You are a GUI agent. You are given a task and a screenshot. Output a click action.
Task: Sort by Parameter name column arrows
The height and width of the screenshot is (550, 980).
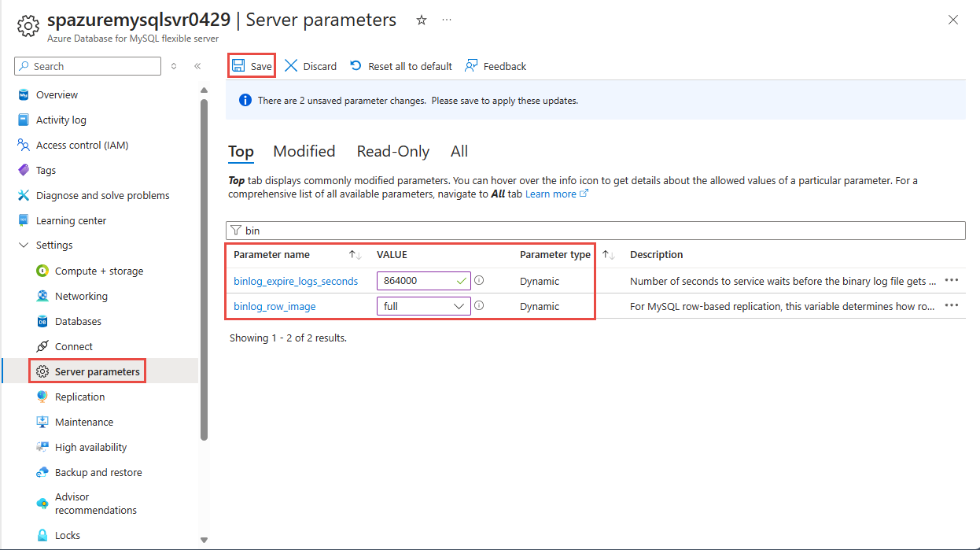click(355, 255)
